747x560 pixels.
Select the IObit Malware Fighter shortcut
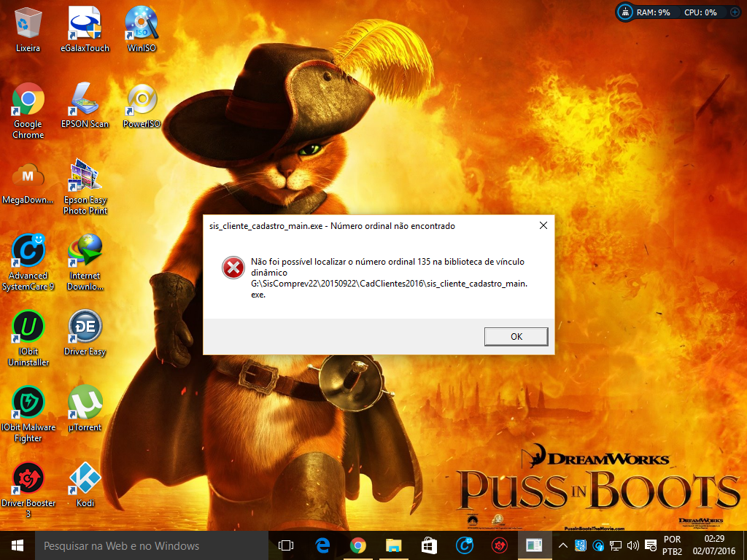pos(28,414)
